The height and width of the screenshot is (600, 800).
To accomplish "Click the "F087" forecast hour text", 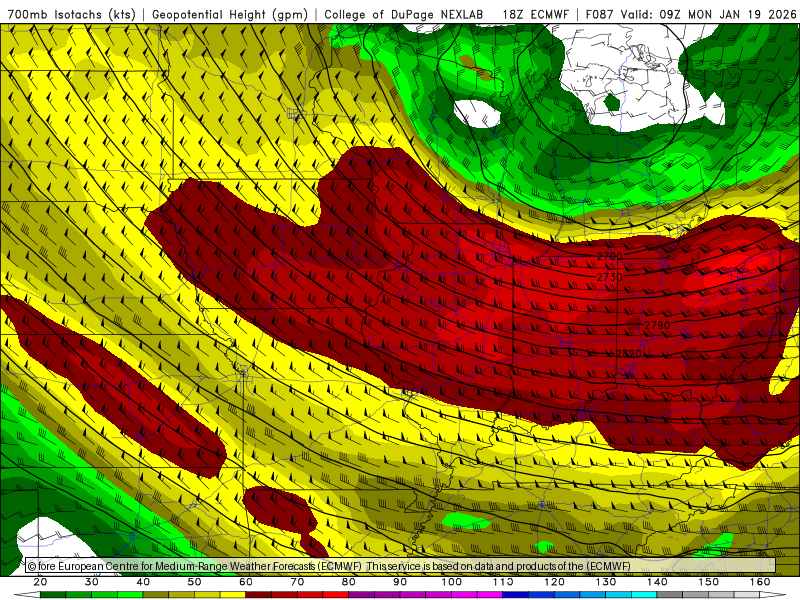I will click(599, 15).
